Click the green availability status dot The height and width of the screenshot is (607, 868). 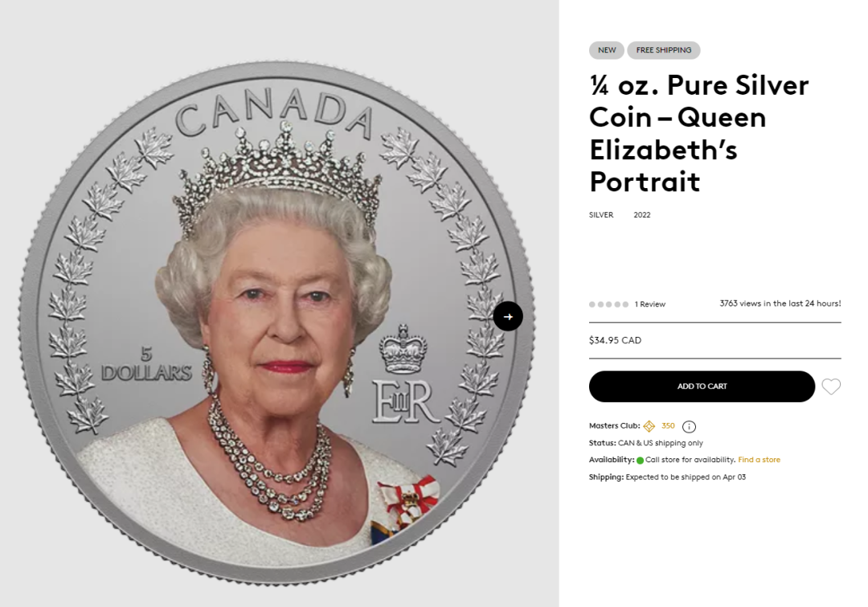640,460
